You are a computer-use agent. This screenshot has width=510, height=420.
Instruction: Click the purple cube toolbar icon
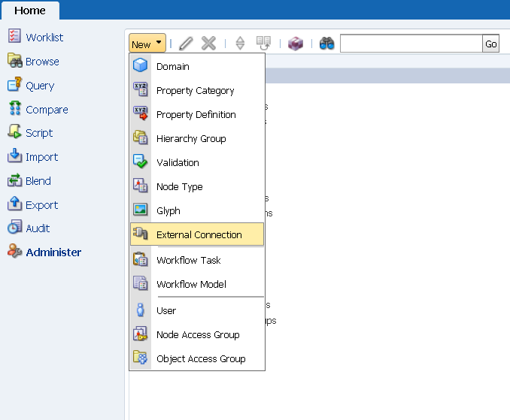pos(296,44)
